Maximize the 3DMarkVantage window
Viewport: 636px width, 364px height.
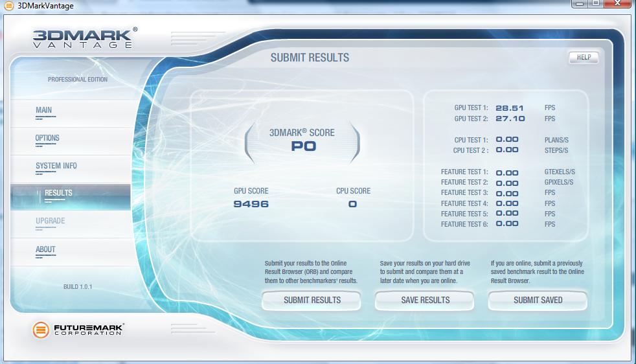pyautogui.click(x=595, y=3)
